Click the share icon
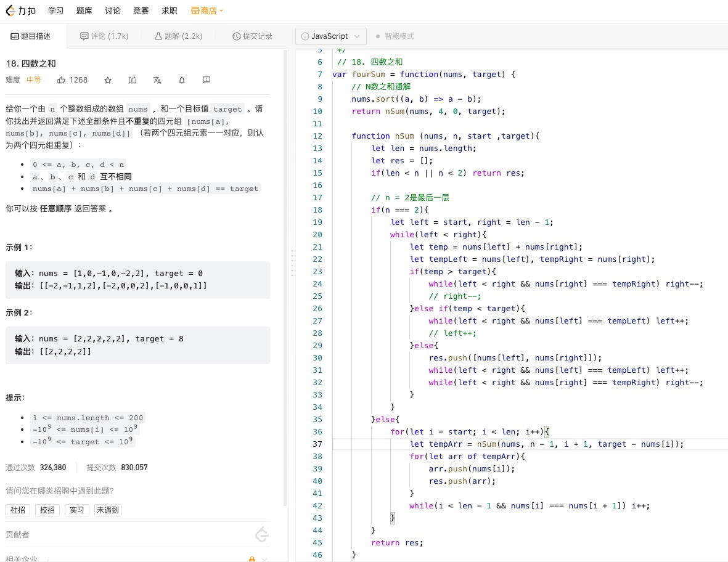728x562 pixels. (133, 80)
